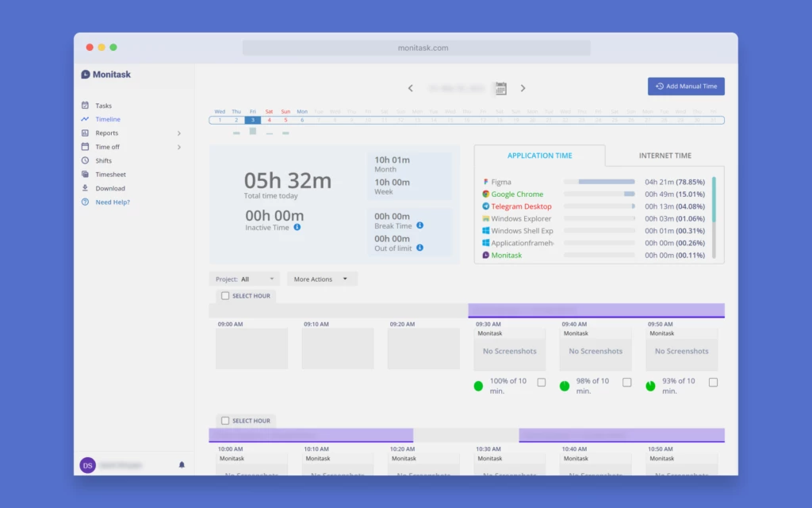Viewport: 812px width, 508px height.
Task: Click Figma's usage progress bar
Action: click(x=599, y=181)
